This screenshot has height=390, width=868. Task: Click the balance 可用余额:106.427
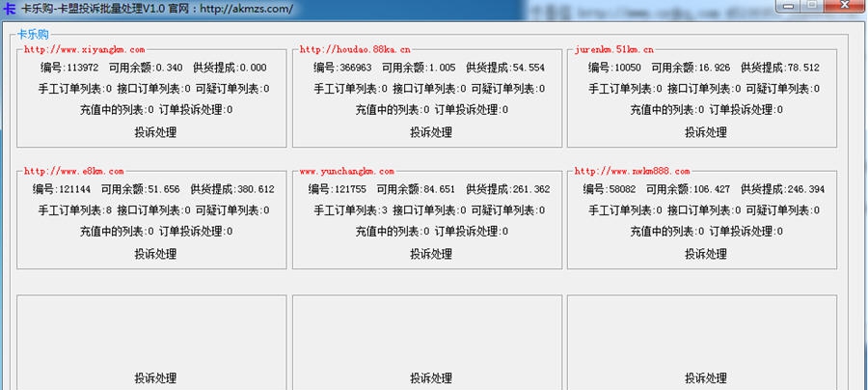[688, 189]
